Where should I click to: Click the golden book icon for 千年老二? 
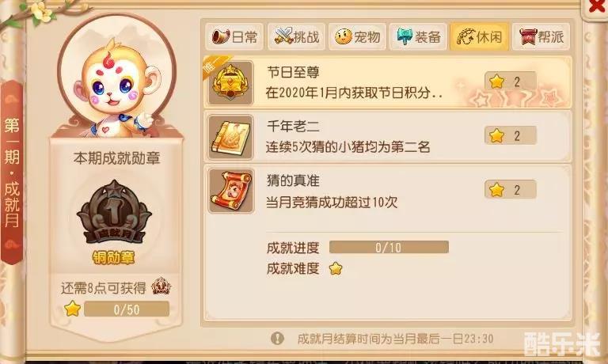pyautogui.click(x=230, y=137)
